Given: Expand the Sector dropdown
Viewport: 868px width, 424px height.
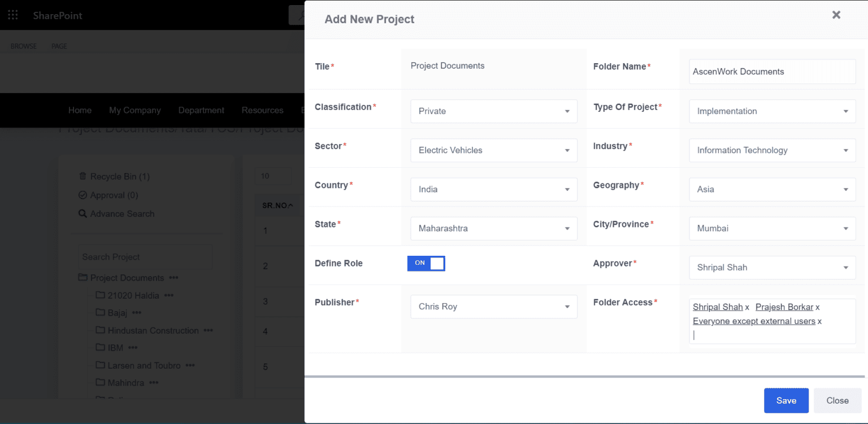Looking at the screenshot, I should click(493, 151).
